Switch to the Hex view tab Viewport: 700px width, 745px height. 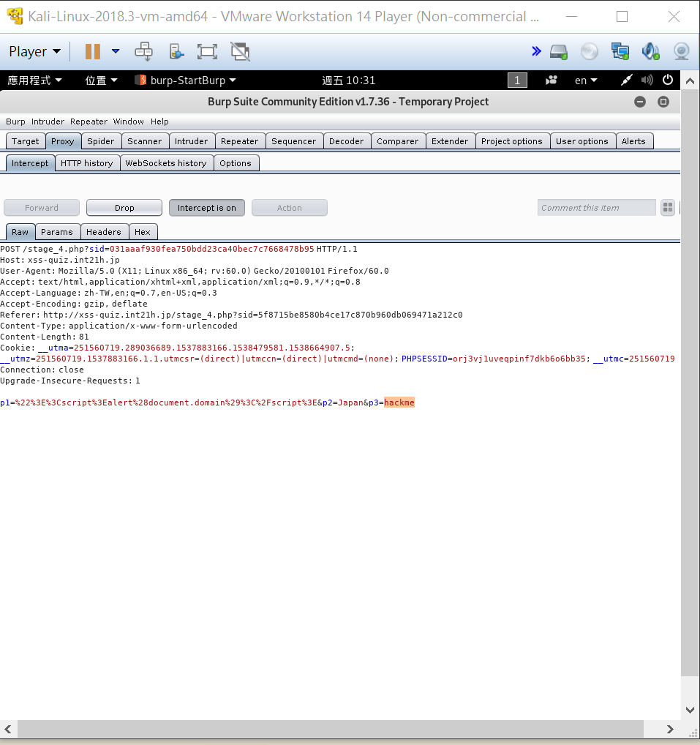pyautogui.click(x=143, y=232)
